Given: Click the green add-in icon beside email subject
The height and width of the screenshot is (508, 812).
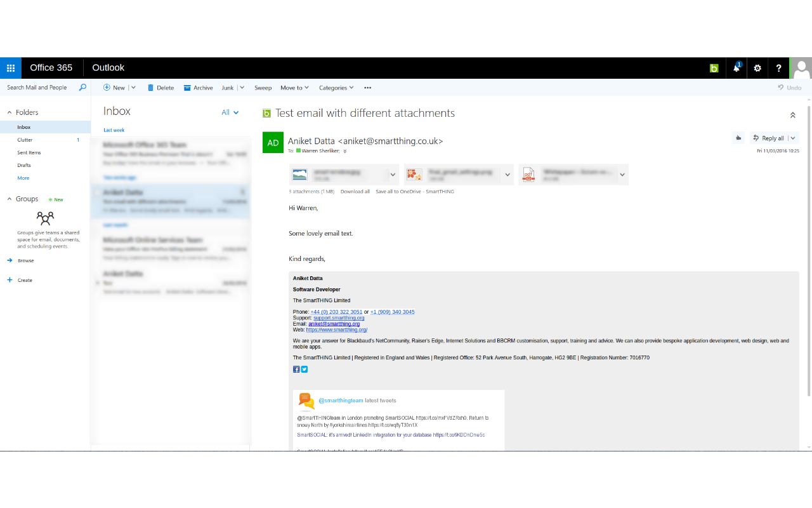Looking at the screenshot, I should click(266, 113).
